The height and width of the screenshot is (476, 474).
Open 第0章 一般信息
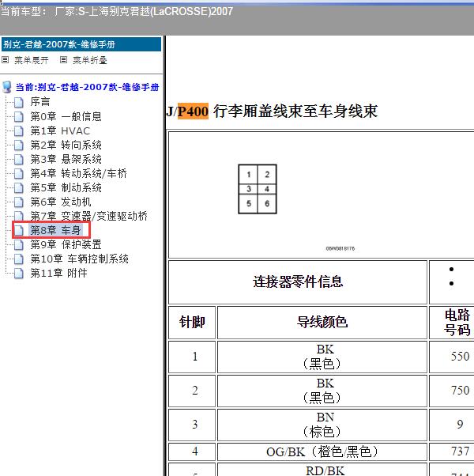tap(66, 116)
